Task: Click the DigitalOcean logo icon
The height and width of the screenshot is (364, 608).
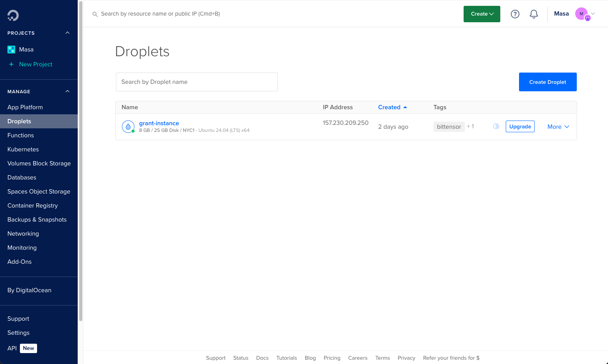Action: click(x=13, y=15)
